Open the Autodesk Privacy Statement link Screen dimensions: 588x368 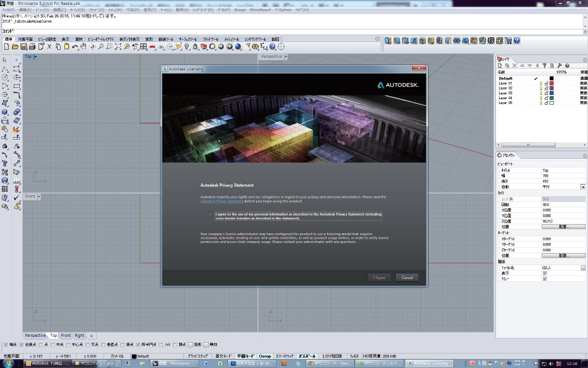(x=222, y=201)
